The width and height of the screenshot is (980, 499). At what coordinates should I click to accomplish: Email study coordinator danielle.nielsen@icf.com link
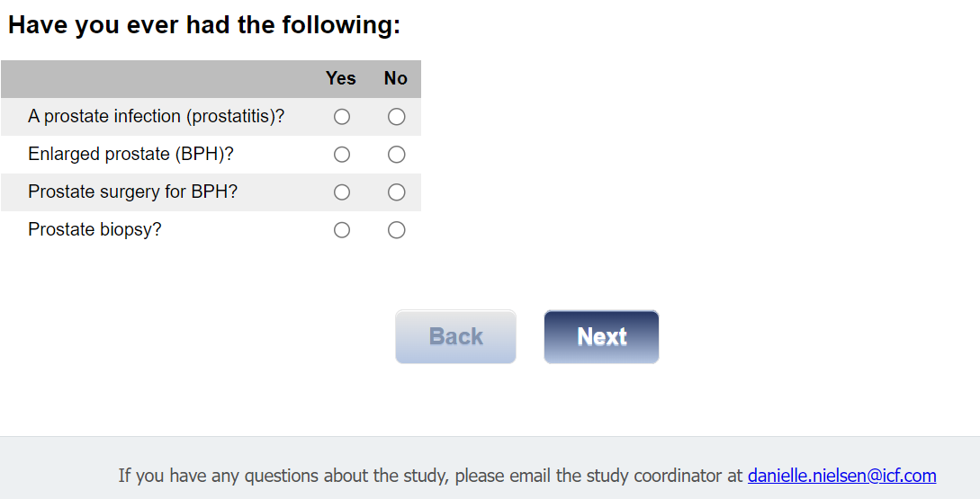(841, 476)
